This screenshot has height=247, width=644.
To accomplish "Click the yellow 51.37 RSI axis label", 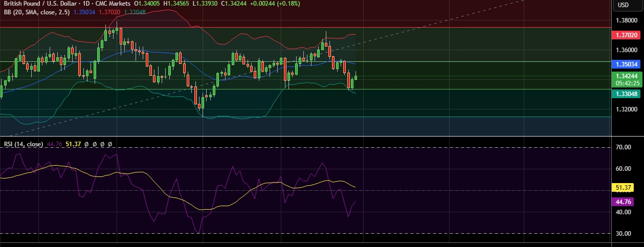I will tap(622, 188).
